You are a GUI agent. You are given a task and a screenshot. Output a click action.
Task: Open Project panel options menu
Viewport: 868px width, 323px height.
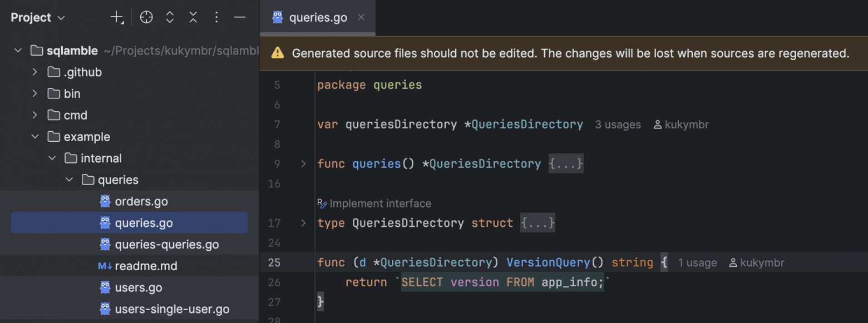point(216,18)
